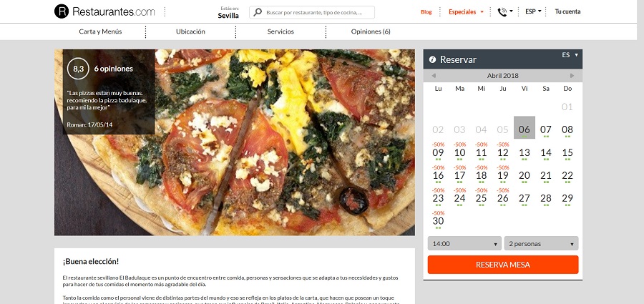
Task: Click the info icon beside Reservar
Action: pyautogui.click(x=432, y=59)
